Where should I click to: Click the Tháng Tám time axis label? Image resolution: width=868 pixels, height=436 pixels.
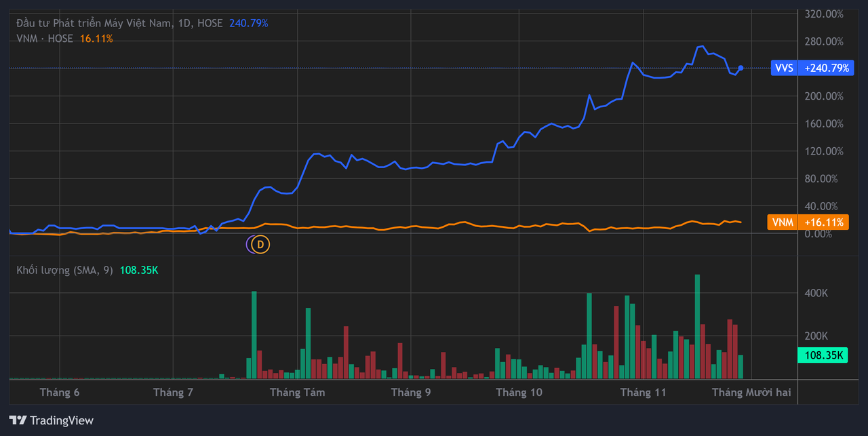point(297,392)
